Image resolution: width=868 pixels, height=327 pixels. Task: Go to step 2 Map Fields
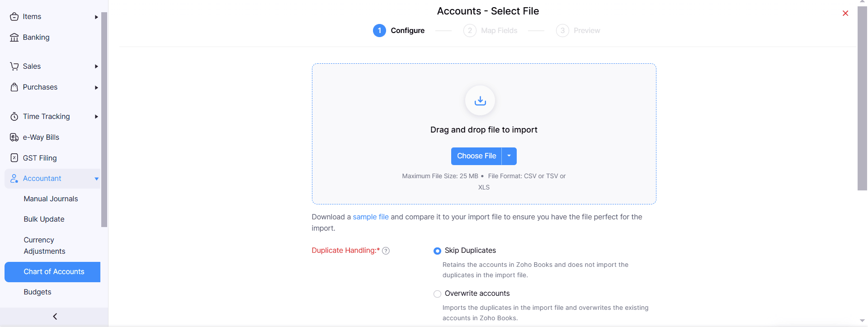[491, 31]
